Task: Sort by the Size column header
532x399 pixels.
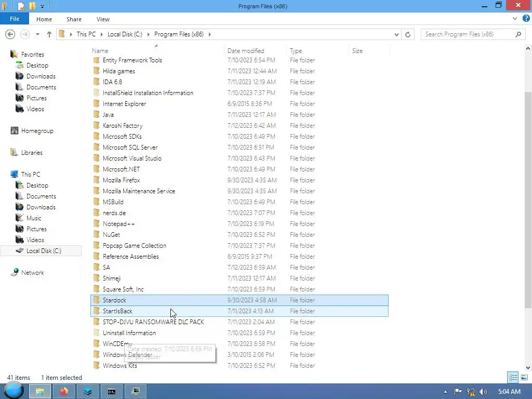Action: click(357, 51)
